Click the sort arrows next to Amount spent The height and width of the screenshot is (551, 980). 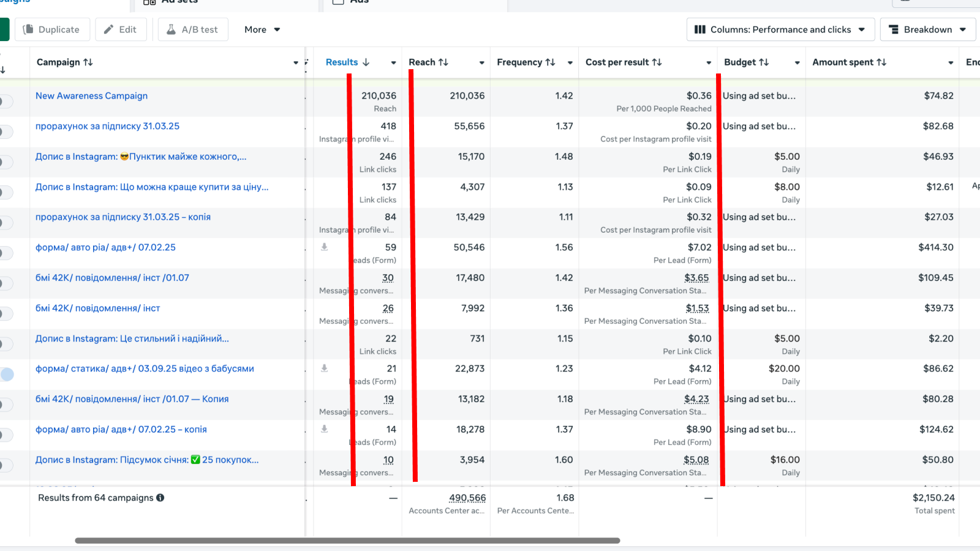click(x=881, y=62)
